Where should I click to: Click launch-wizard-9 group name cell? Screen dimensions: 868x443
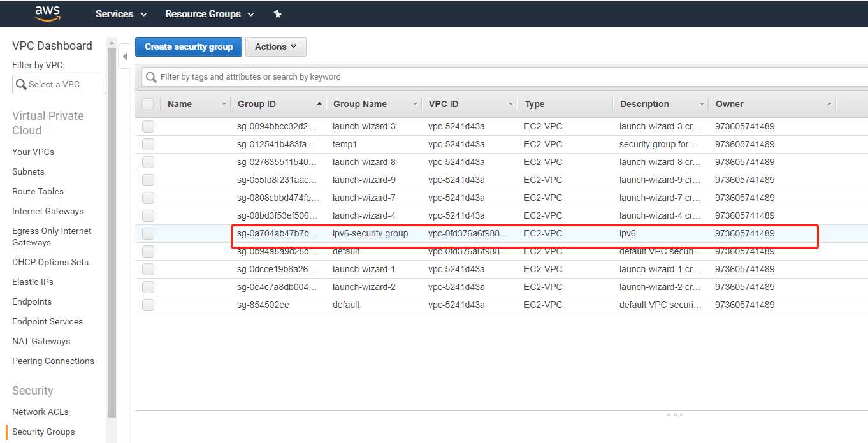(x=364, y=180)
